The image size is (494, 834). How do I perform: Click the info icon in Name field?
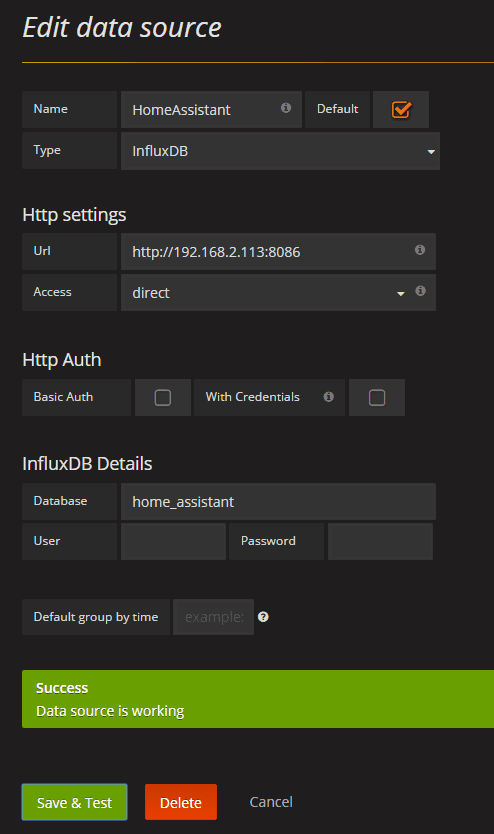[286, 108]
